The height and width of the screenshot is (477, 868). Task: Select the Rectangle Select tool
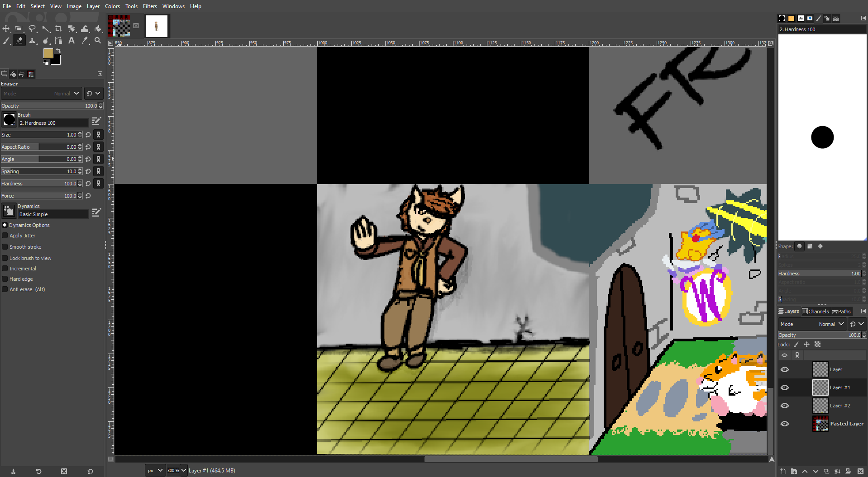click(x=19, y=29)
